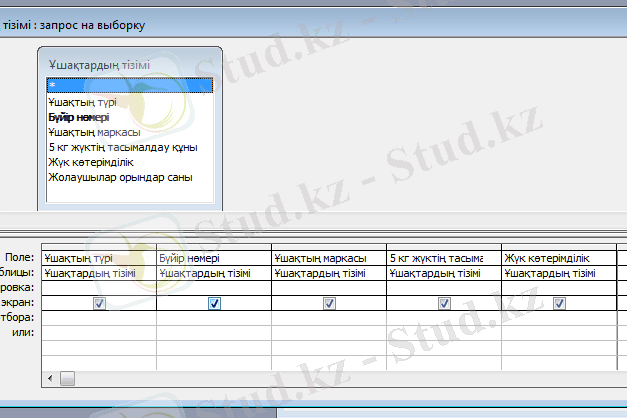Viewport: 627px width, 418px height.
Task: Click the 'или:' row label
Action: coord(23,332)
